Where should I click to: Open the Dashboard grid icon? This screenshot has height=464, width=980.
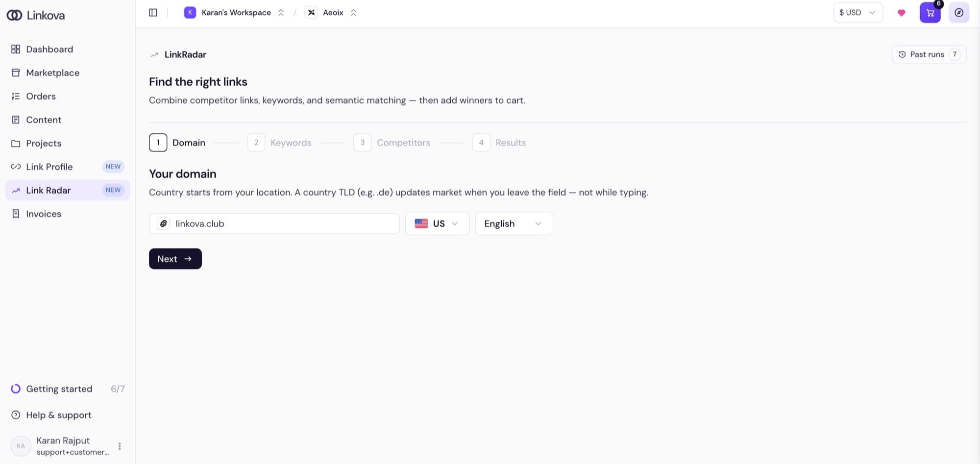pos(16,49)
